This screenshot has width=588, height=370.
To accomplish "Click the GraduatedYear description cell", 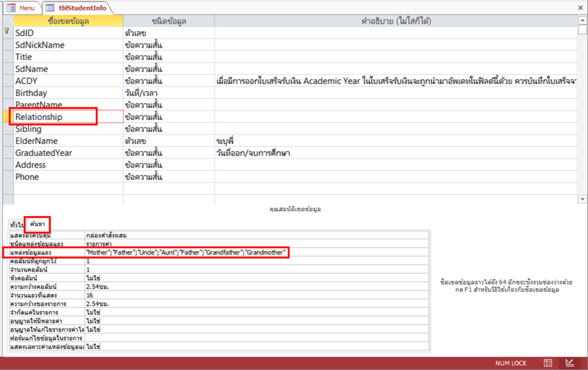I will click(396, 153).
